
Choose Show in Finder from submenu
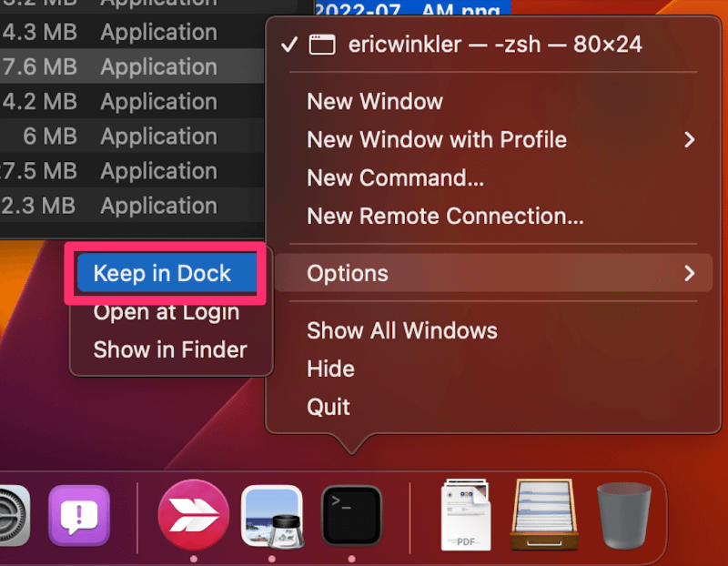(x=170, y=349)
